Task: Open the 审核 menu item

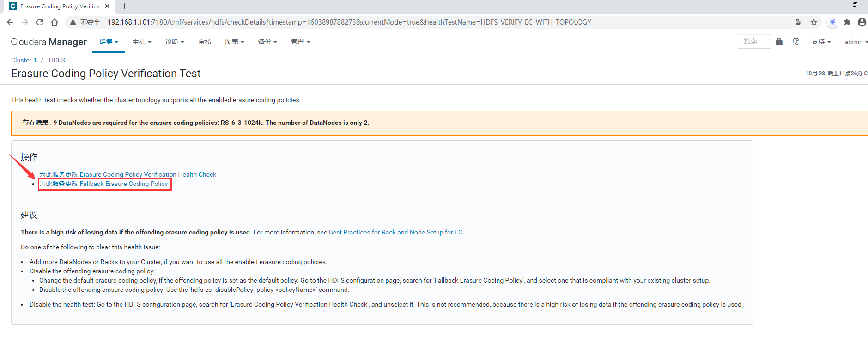Action: [x=205, y=42]
